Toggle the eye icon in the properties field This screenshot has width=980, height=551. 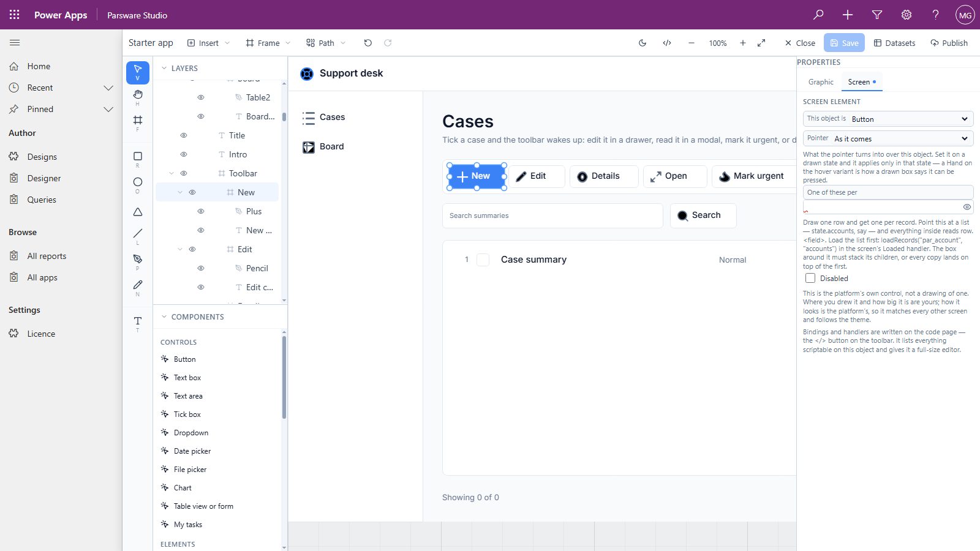tap(967, 207)
